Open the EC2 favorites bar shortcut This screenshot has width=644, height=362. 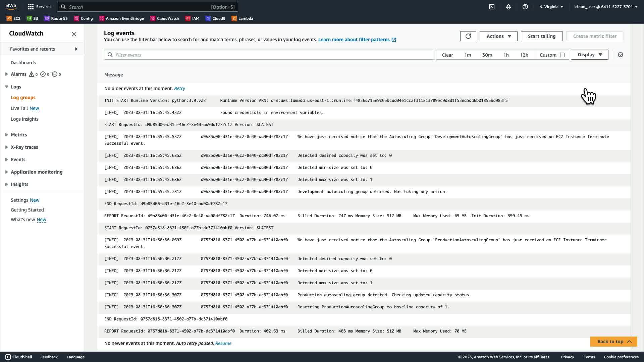13,18
